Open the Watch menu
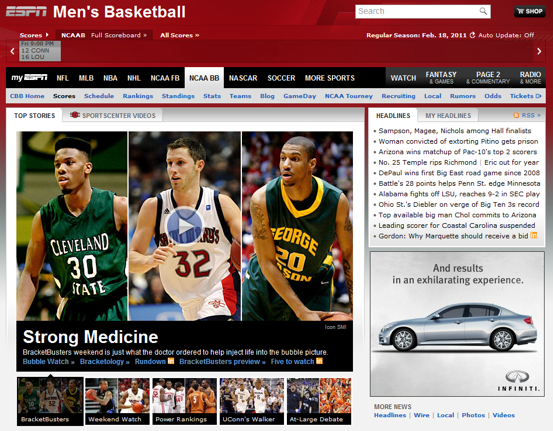This screenshot has width=553, height=431. click(403, 78)
